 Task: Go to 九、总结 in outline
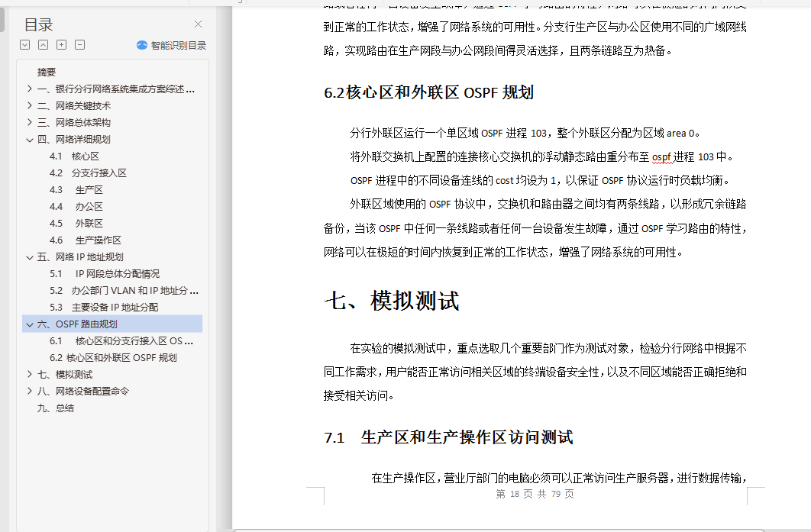pyautogui.click(x=56, y=408)
